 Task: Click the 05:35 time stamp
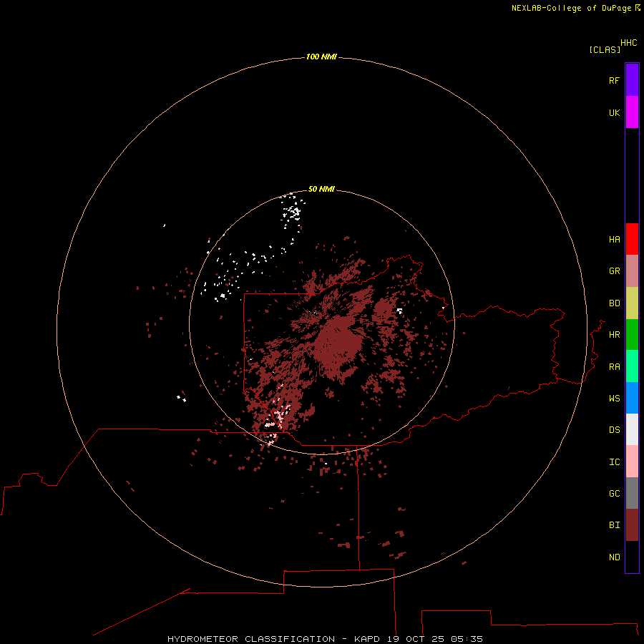click(x=467, y=639)
